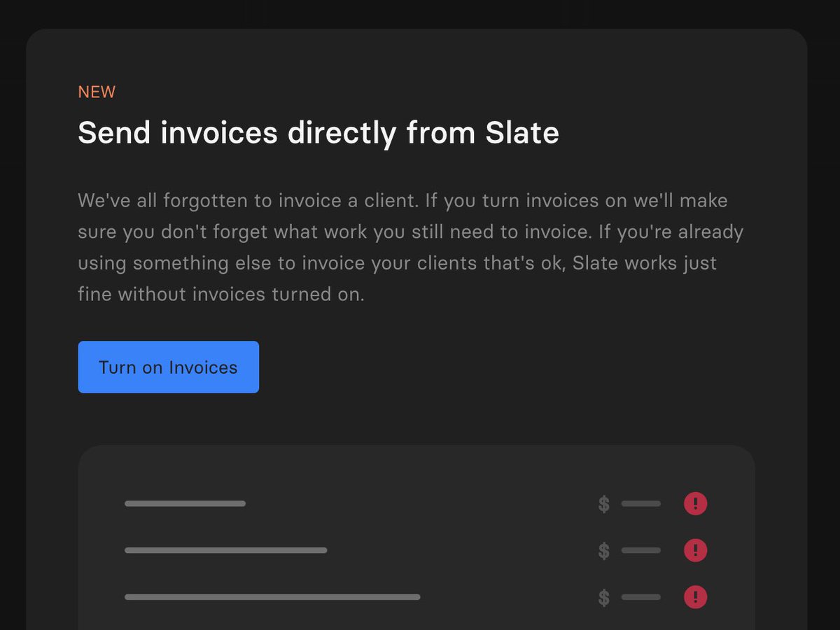Click the mid-length invoice row's red alert icon
The width and height of the screenshot is (840, 630).
click(x=695, y=550)
